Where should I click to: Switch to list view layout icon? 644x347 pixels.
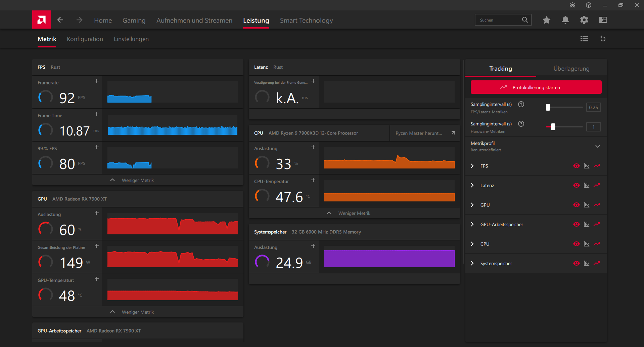pos(584,39)
